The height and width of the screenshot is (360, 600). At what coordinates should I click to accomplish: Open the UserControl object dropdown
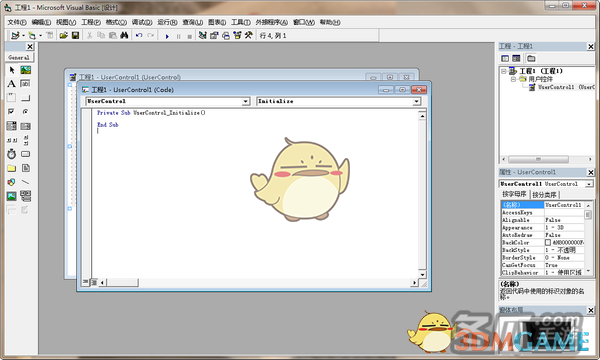(x=246, y=101)
